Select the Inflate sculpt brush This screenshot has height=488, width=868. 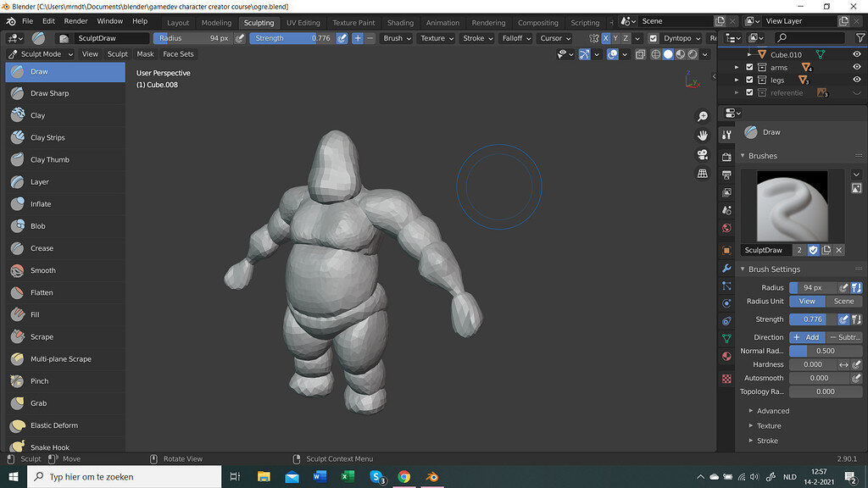click(41, 204)
